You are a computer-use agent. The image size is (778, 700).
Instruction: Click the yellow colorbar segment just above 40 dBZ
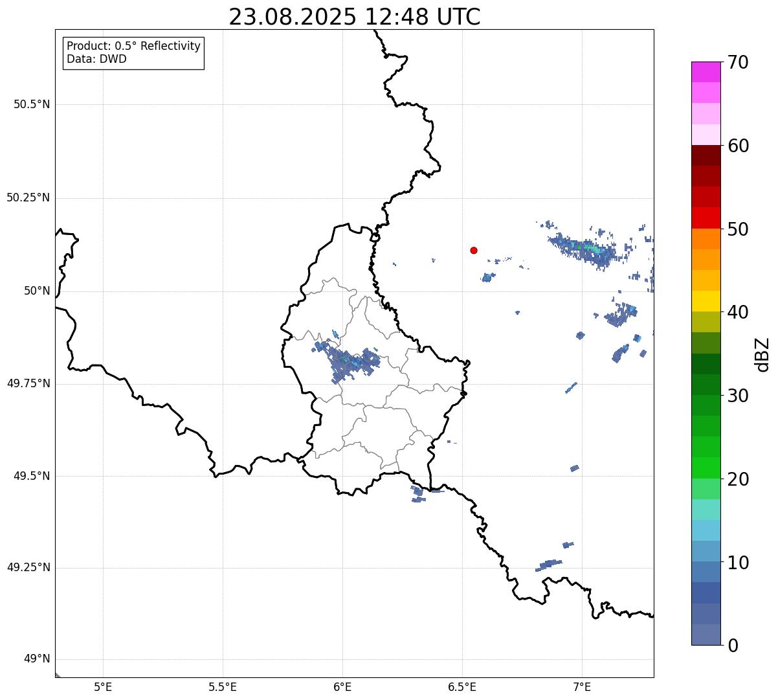706,302
